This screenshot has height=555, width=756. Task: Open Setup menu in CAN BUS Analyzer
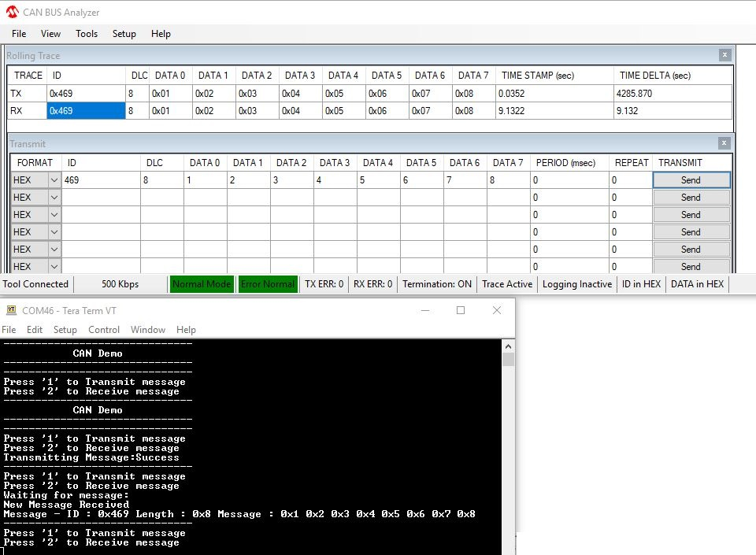coord(124,34)
